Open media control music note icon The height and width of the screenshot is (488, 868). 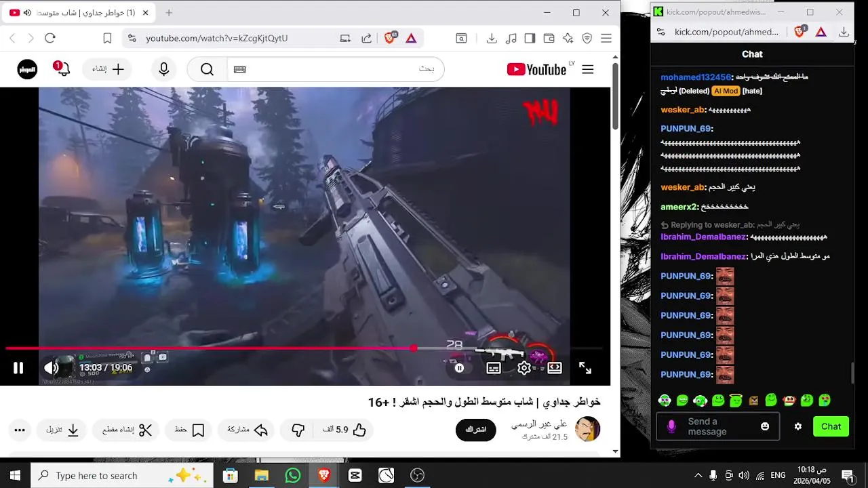pyautogui.click(x=511, y=39)
